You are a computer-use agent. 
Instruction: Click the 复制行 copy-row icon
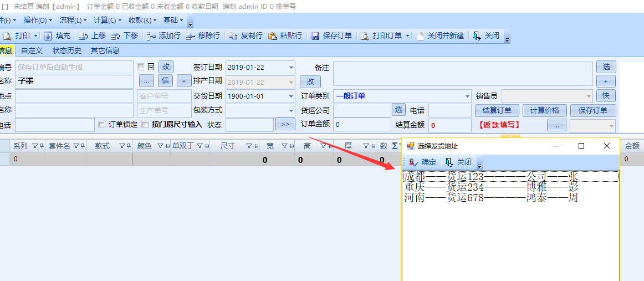[233, 35]
